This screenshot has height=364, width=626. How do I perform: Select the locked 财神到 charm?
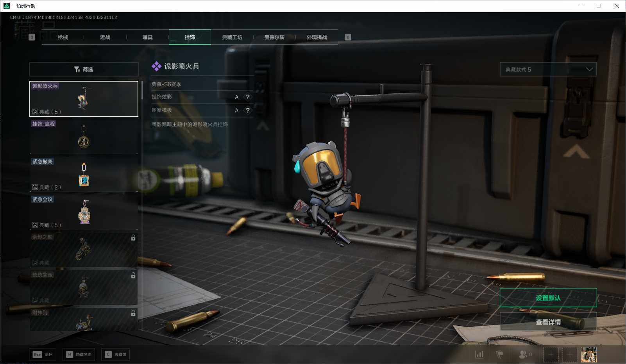click(84, 320)
